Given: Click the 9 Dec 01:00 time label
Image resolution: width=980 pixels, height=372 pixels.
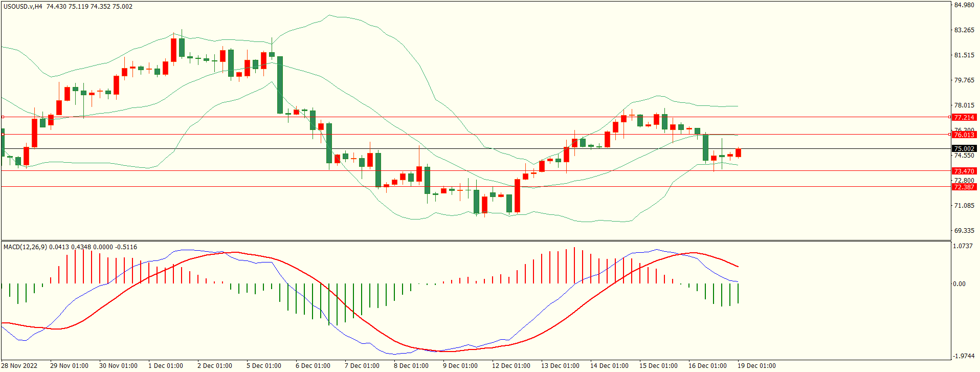Looking at the screenshot, I should pyautogui.click(x=460, y=366).
